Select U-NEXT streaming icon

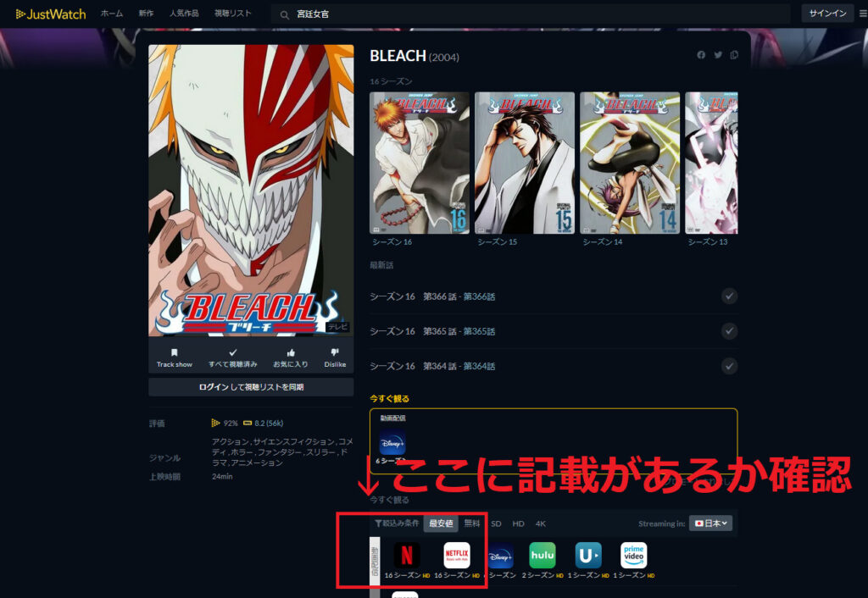[x=588, y=555]
